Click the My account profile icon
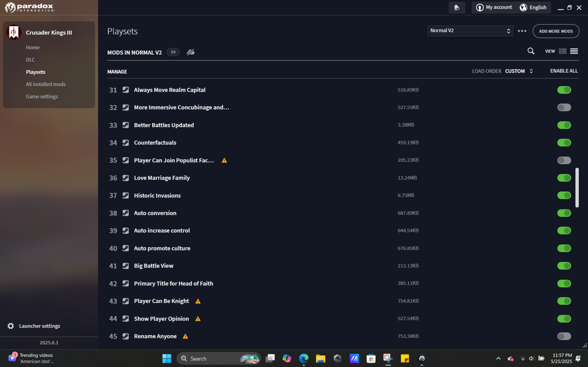The height and width of the screenshot is (367, 588). point(480,7)
